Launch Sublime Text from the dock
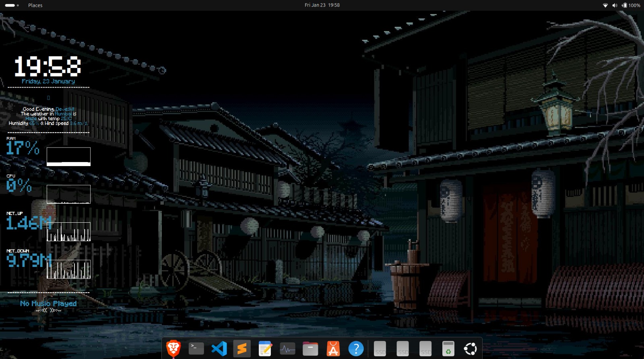Image resolution: width=644 pixels, height=359 pixels. [x=242, y=349]
